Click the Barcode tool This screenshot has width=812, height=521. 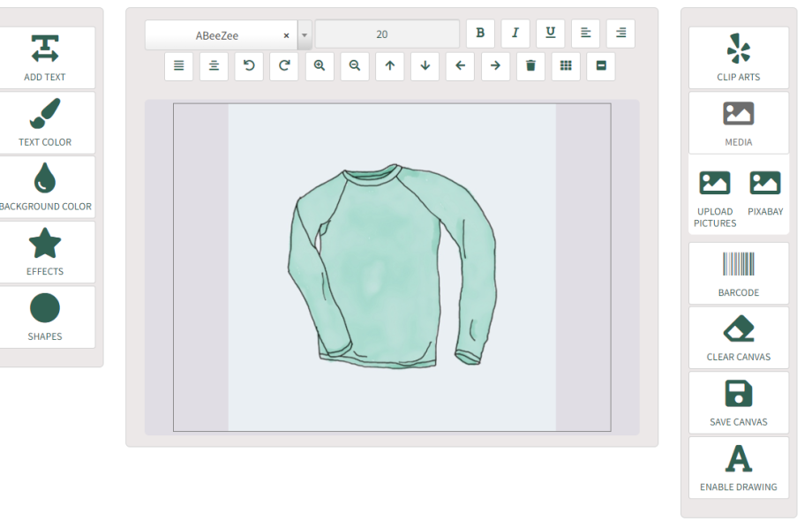[739, 274]
